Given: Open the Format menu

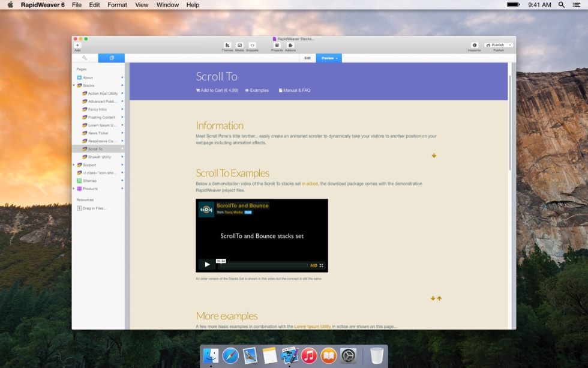Looking at the screenshot, I should point(117,5).
